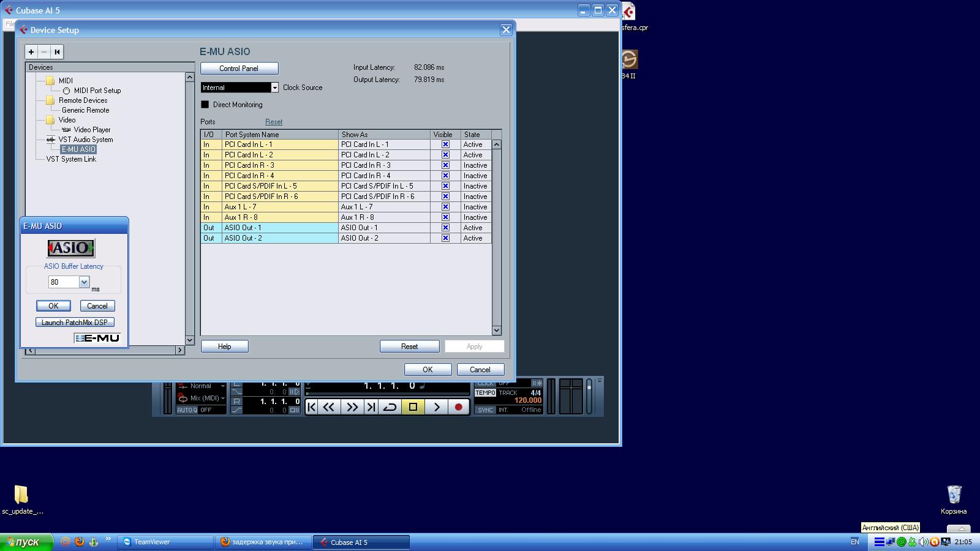Click the red Record button in transport

tap(458, 407)
